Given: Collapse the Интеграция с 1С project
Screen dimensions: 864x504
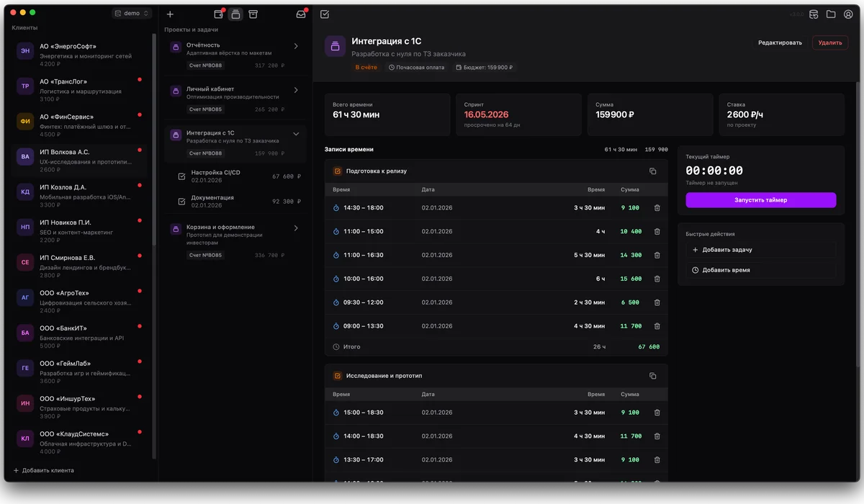Looking at the screenshot, I should point(296,134).
